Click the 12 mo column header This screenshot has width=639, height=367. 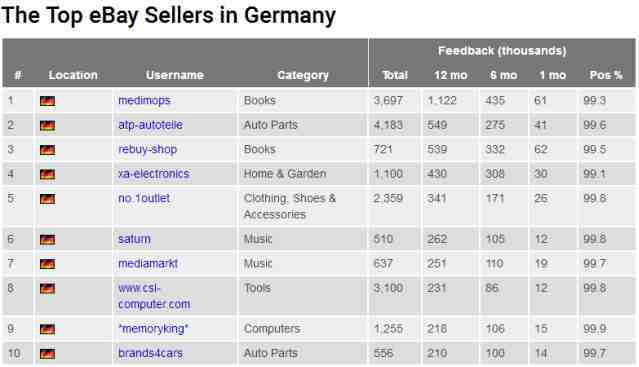pos(451,75)
